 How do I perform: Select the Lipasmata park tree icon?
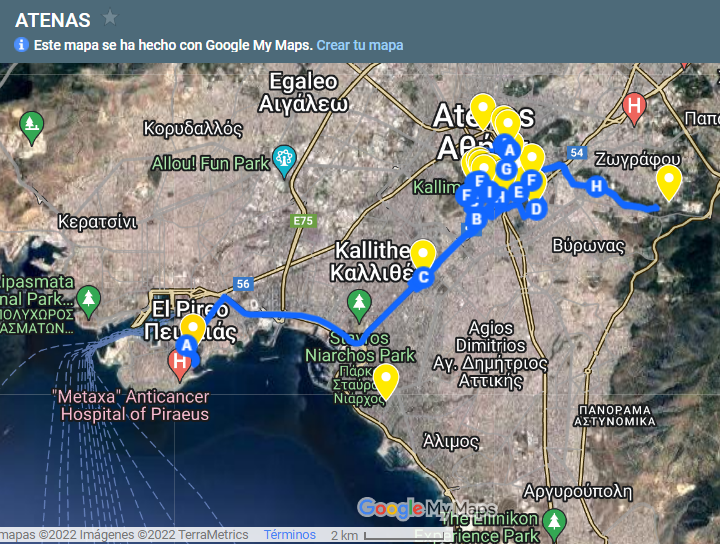click(x=89, y=302)
